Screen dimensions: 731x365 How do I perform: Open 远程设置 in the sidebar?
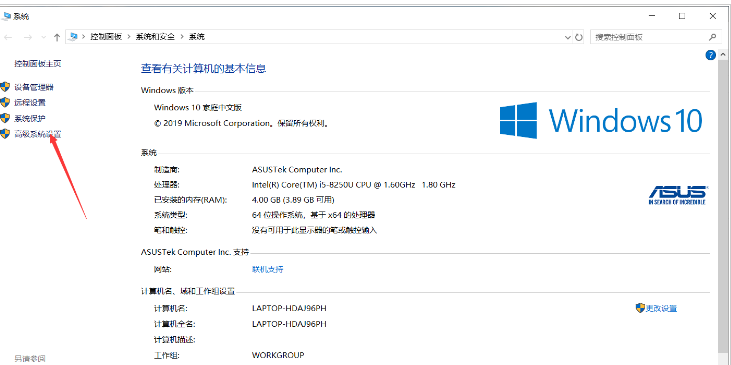coord(30,103)
